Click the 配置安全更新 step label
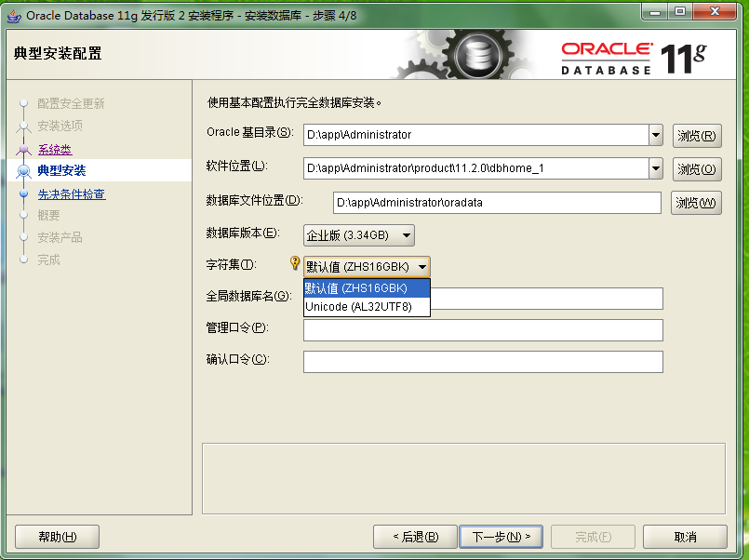749x560 pixels. 71,103
